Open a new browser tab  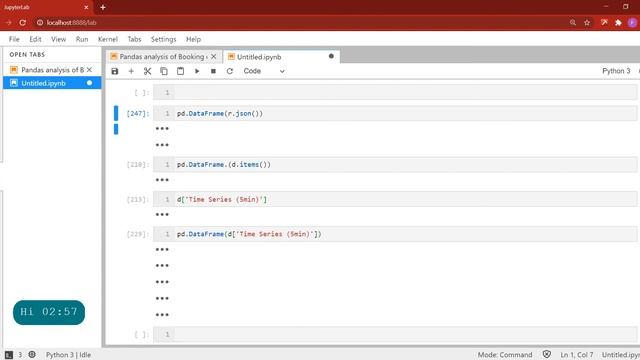(103, 7)
